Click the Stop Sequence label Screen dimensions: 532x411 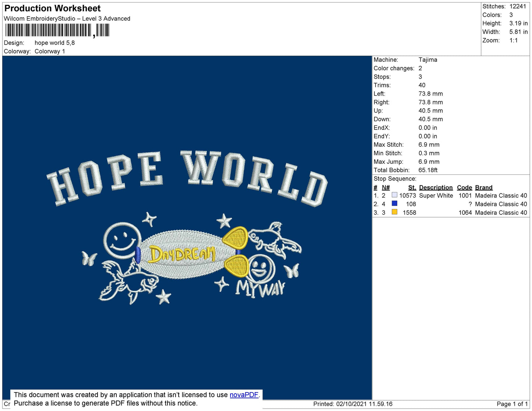(395, 178)
